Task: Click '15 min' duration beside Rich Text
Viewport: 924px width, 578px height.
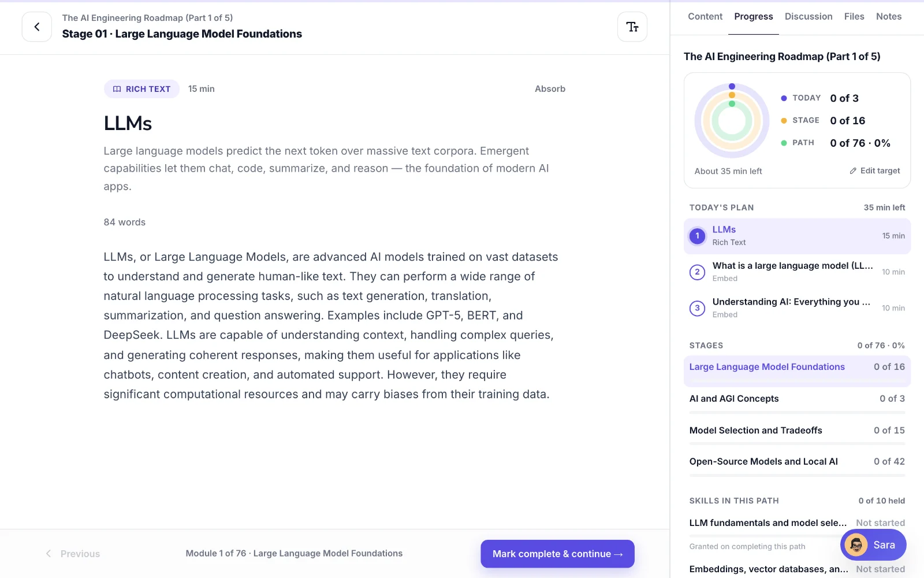Action: coord(202,89)
